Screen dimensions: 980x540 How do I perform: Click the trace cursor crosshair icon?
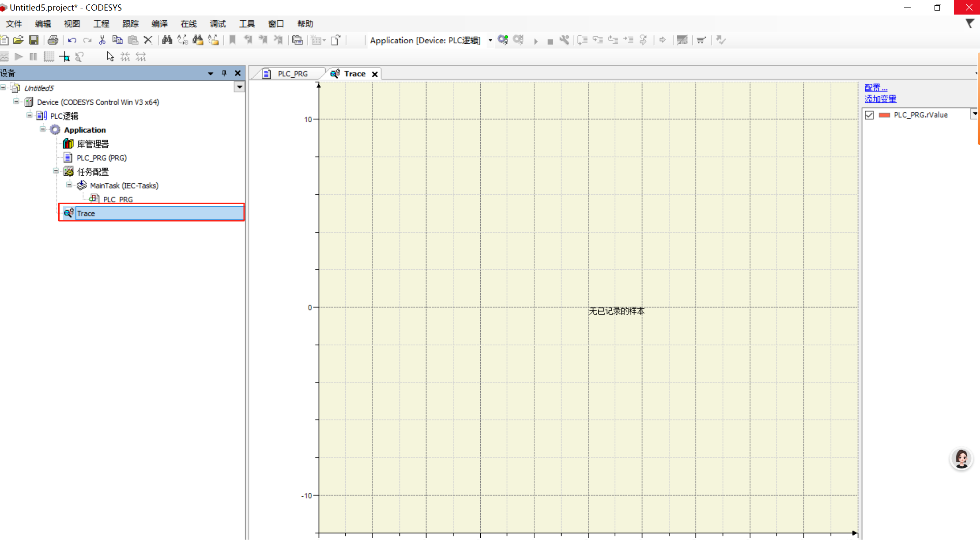(64, 57)
